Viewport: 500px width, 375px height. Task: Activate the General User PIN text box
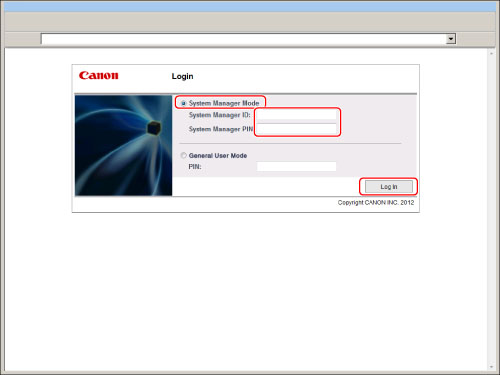296,166
